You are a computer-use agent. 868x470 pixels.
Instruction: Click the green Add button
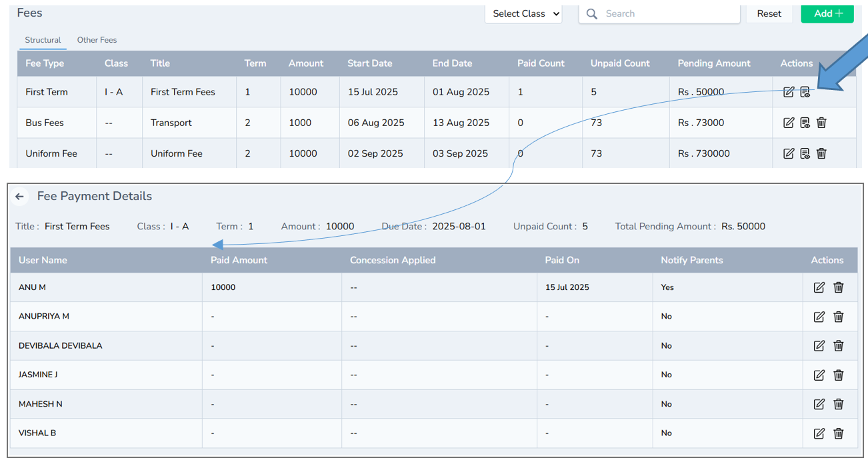point(827,14)
